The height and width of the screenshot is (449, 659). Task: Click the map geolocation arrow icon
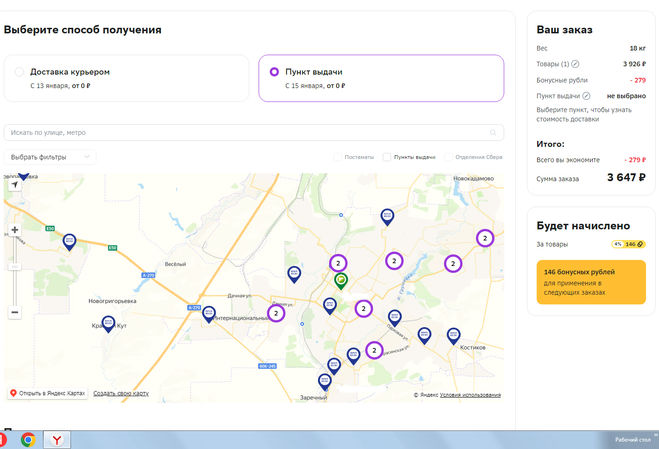coord(15,185)
